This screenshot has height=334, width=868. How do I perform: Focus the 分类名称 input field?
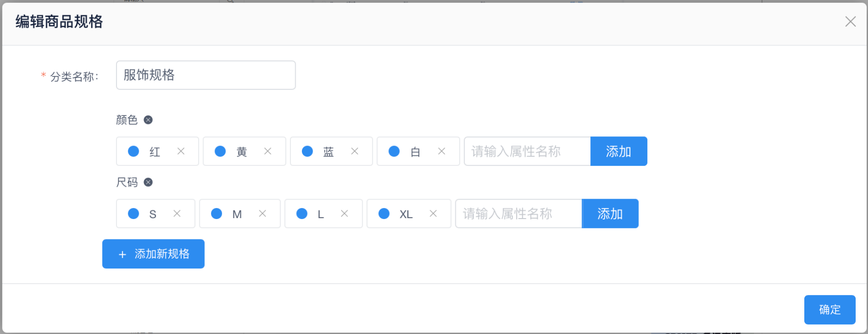205,75
